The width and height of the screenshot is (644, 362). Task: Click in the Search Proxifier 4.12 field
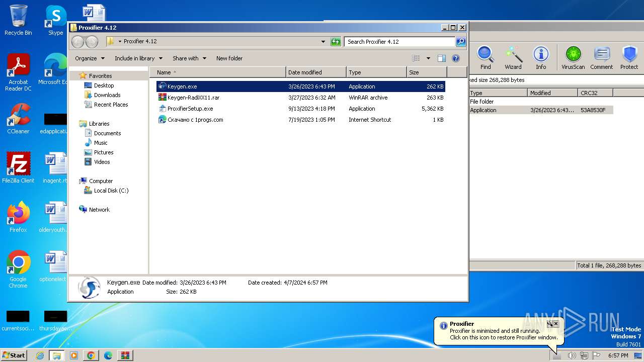[400, 42]
